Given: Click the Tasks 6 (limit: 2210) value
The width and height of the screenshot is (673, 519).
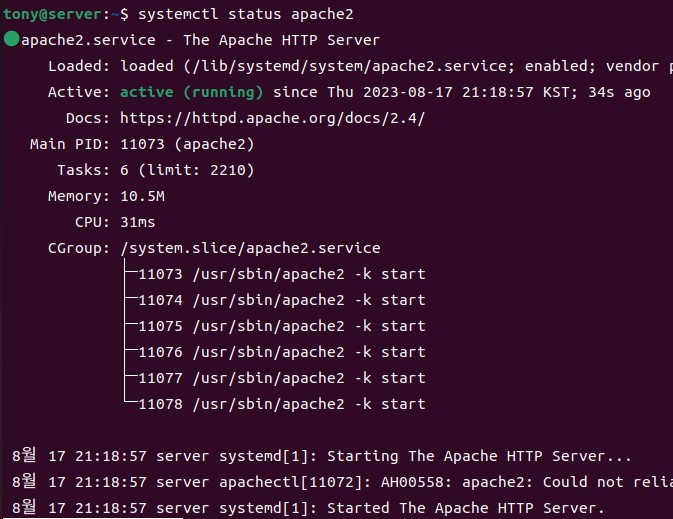Looking at the screenshot, I should pyautogui.click(x=187, y=170).
